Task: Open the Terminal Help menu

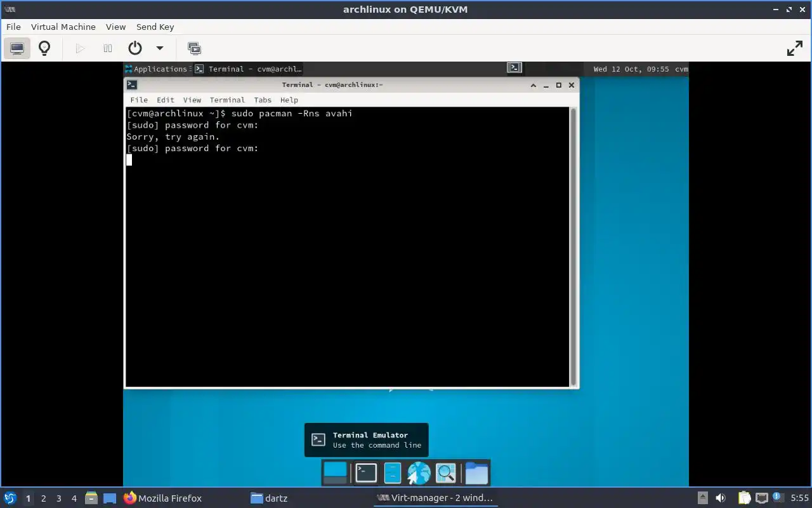Action: [x=289, y=100]
